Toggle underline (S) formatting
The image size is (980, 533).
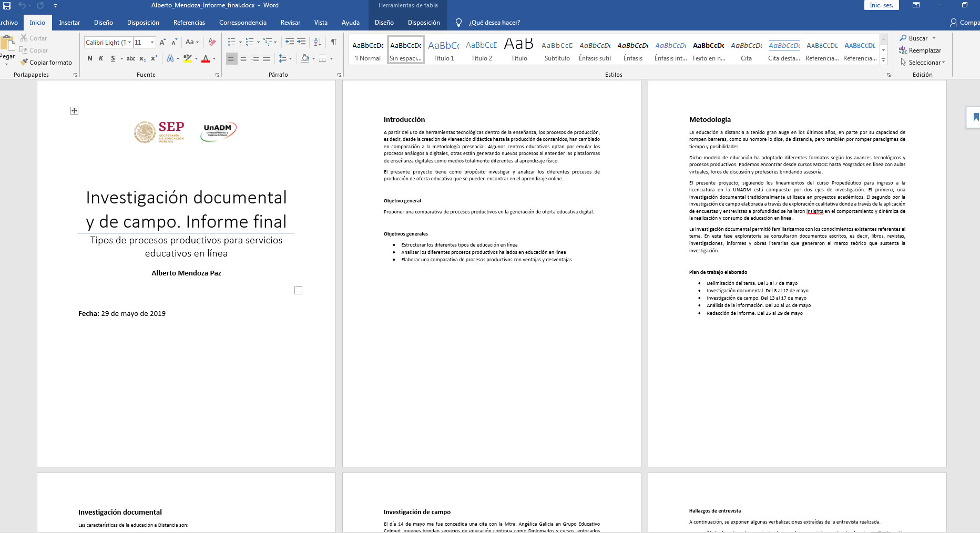[113, 58]
